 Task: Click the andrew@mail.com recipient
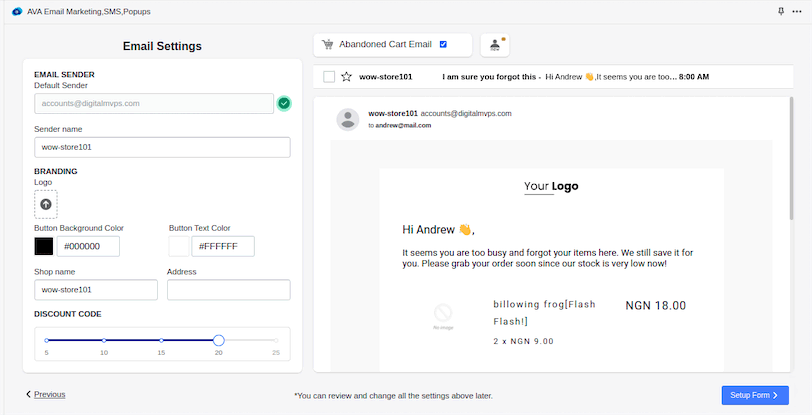pos(403,125)
